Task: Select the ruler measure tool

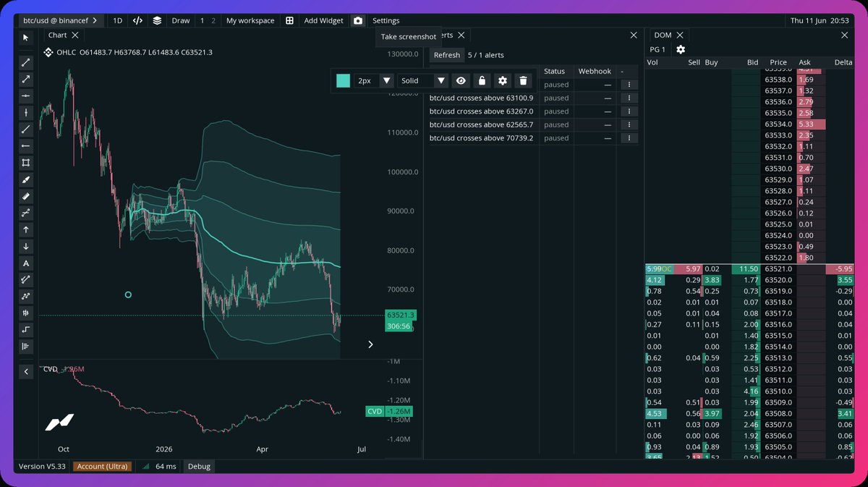Action: [26, 196]
